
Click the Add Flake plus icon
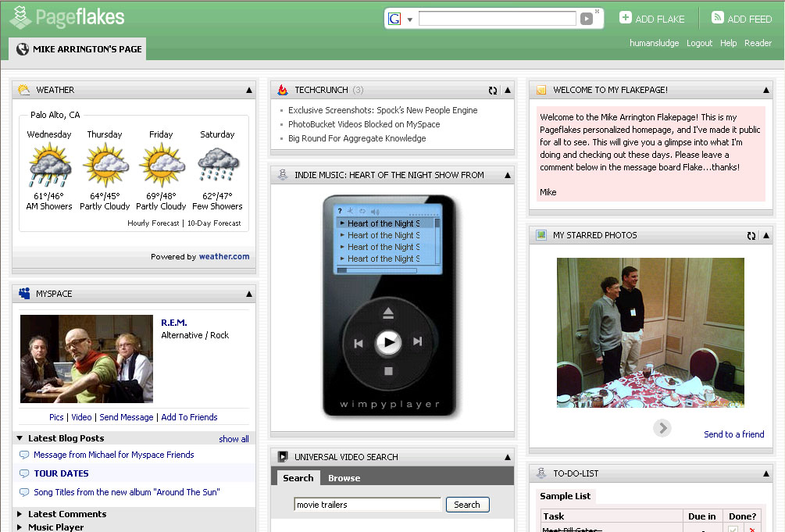pos(626,18)
